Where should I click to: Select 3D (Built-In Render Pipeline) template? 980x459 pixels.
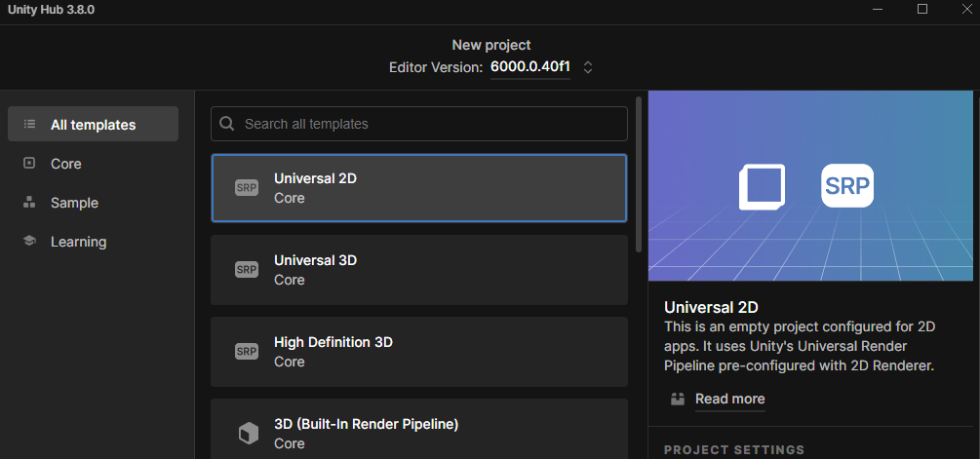[418, 429]
